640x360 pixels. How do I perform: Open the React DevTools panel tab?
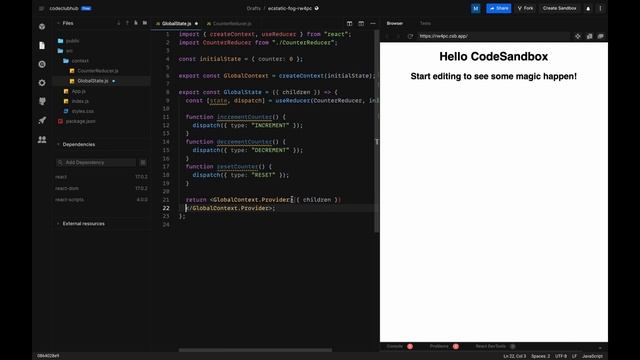(x=491, y=347)
